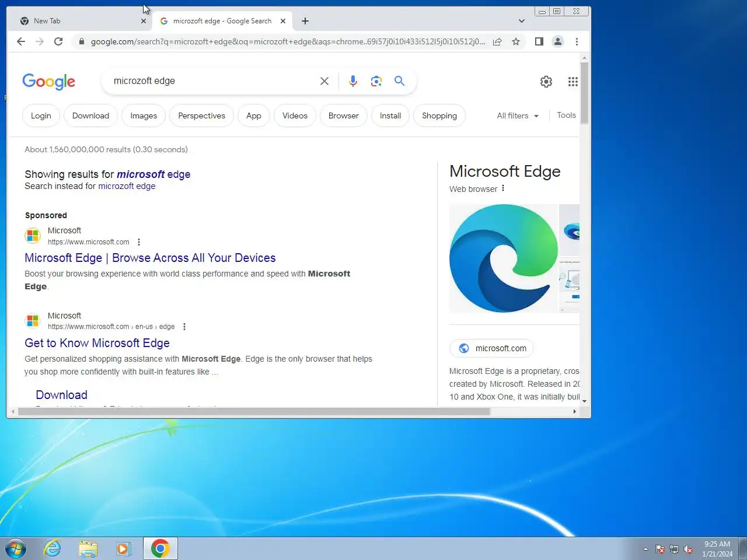747x560 pixels.
Task: Select the App filter chip
Action: (254, 116)
